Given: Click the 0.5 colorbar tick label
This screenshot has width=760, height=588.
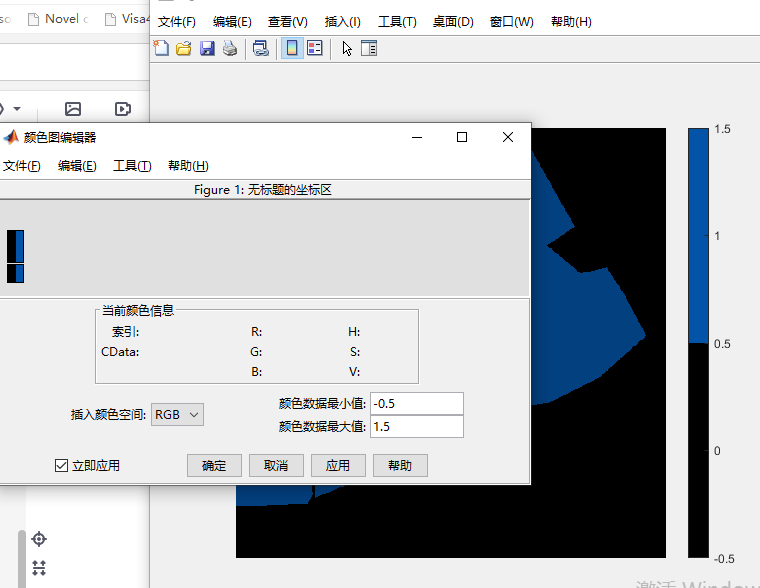Looking at the screenshot, I should point(722,344).
